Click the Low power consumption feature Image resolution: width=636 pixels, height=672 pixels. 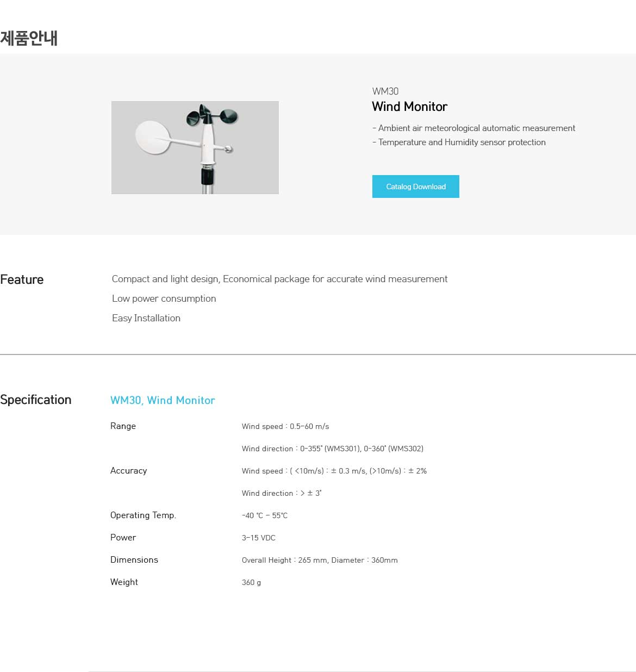tap(164, 298)
